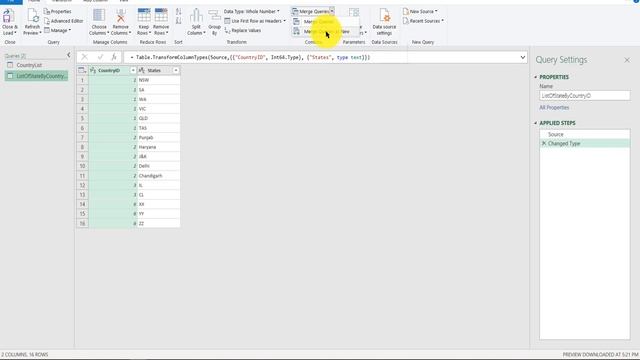640x360 pixels.
Task: Click the Remove Columns icon
Action: pos(120,16)
